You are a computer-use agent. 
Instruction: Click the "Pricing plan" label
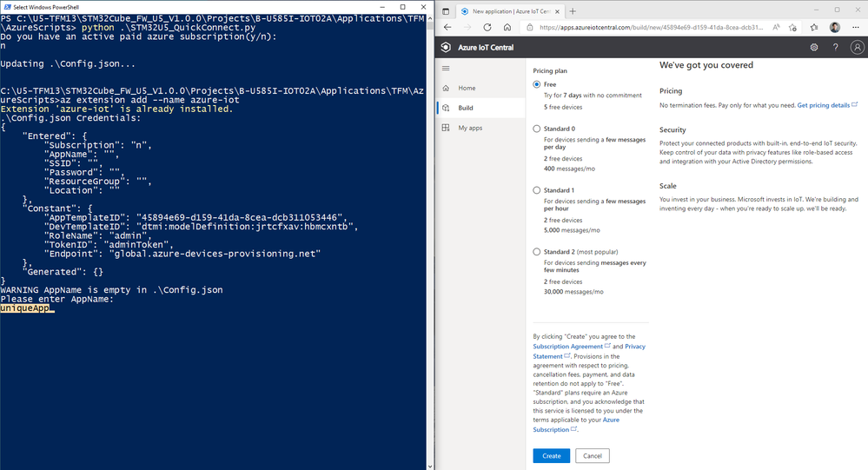pos(550,71)
